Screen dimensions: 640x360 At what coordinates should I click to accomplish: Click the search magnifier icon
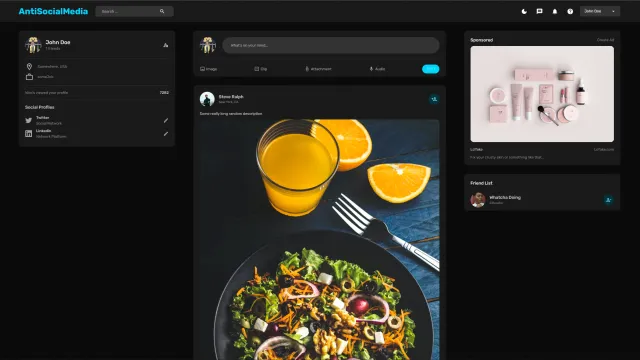click(162, 11)
